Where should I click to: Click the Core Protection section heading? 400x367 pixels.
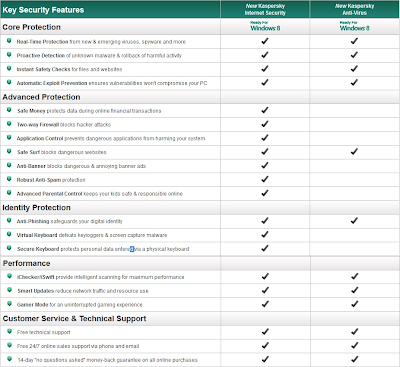(32, 27)
